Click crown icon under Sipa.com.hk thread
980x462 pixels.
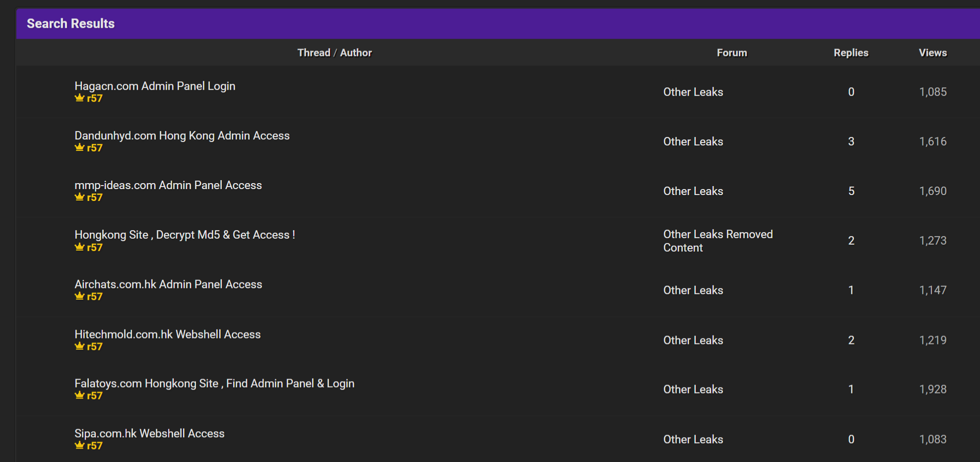(x=79, y=446)
